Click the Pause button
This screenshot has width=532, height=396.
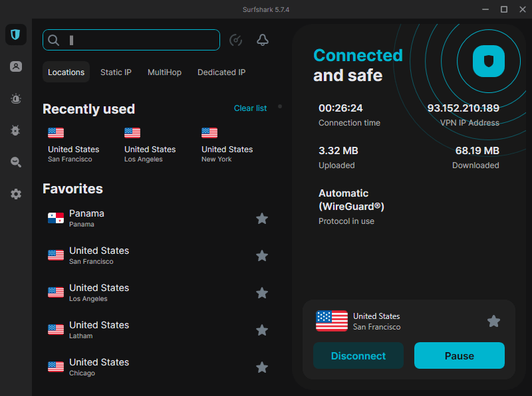460,355
